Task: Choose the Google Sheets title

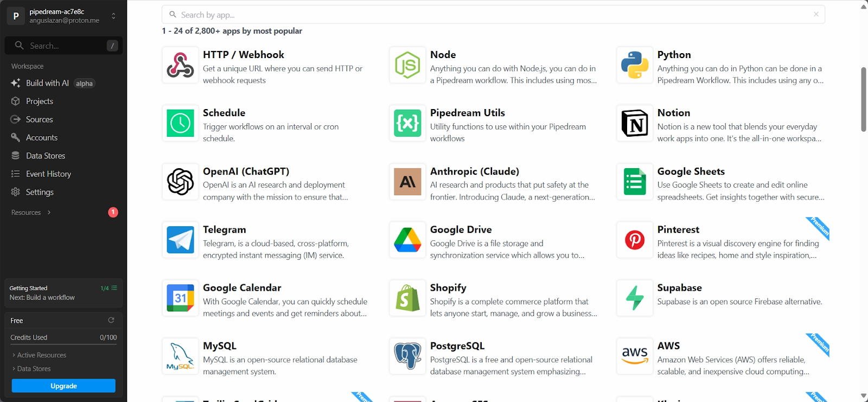Action: pos(691,171)
